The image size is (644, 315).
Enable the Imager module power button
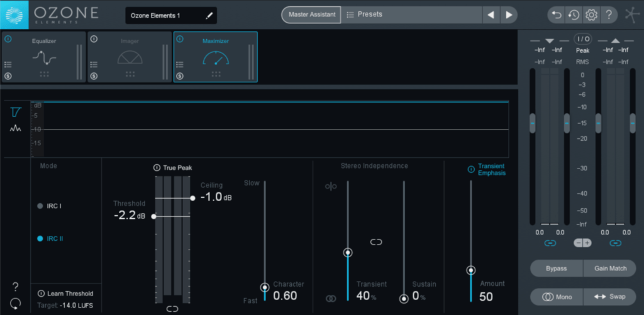tap(94, 39)
